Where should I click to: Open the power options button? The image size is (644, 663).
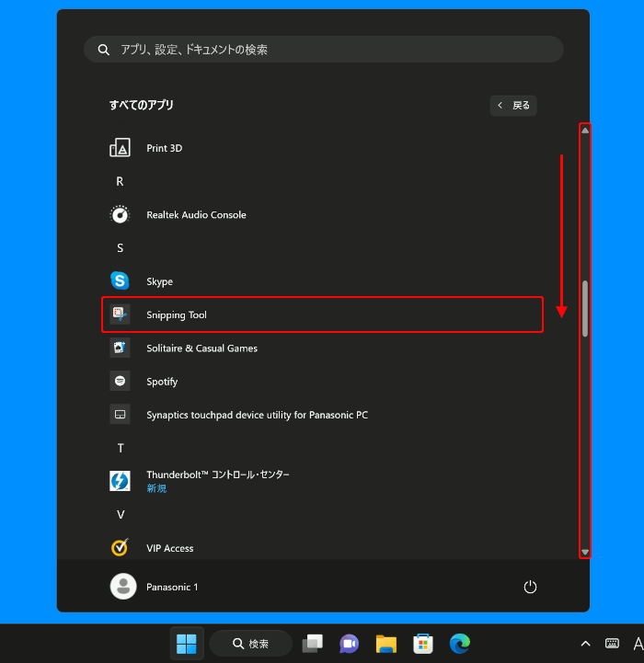tap(530, 587)
